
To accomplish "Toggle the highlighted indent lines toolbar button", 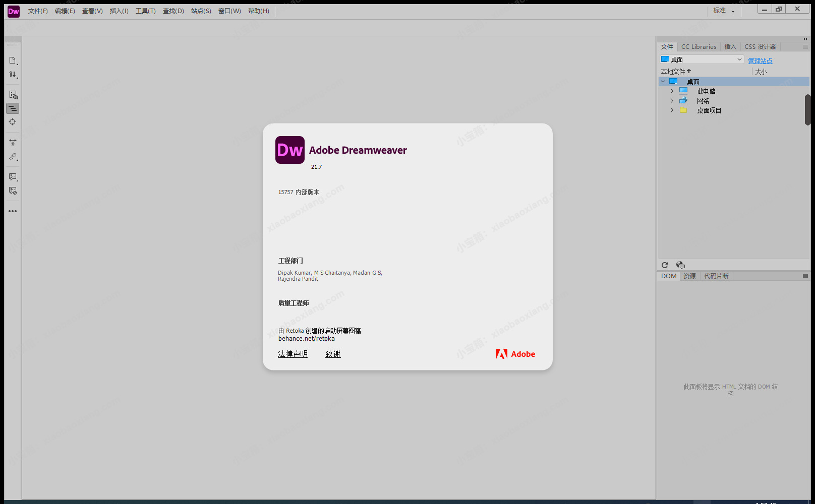I will [x=13, y=108].
